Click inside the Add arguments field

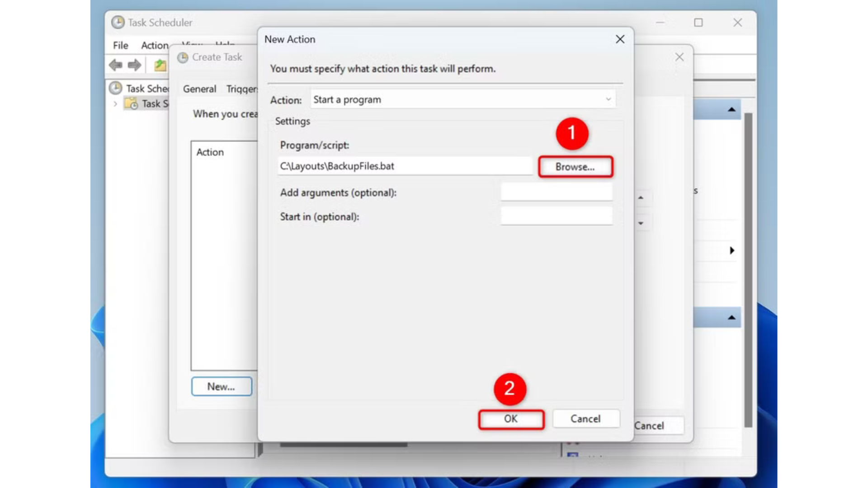556,192
